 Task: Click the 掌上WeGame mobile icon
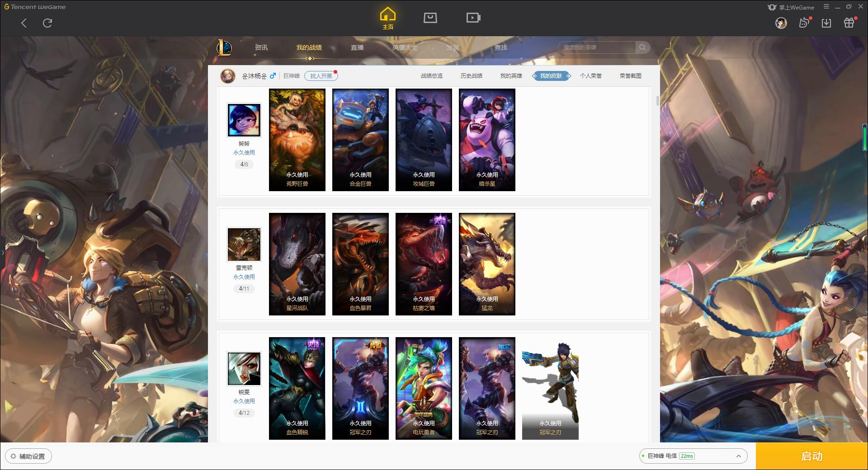[x=772, y=7]
